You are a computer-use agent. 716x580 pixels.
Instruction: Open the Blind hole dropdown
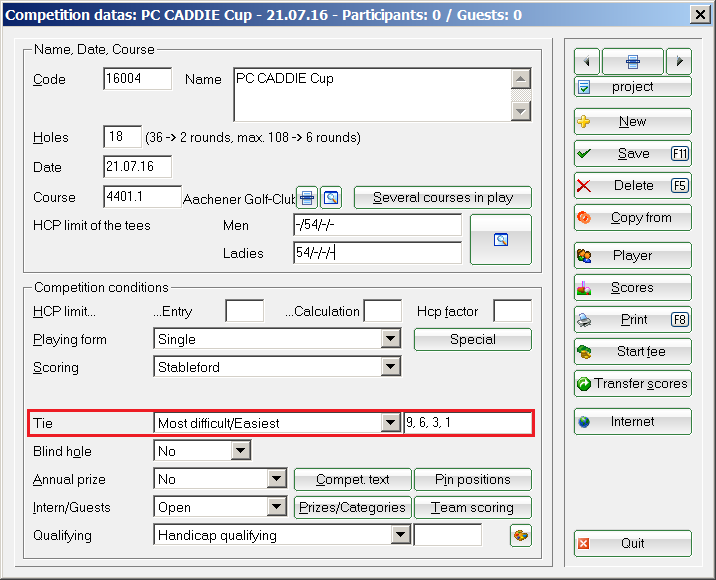pyautogui.click(x=240, y=452)
